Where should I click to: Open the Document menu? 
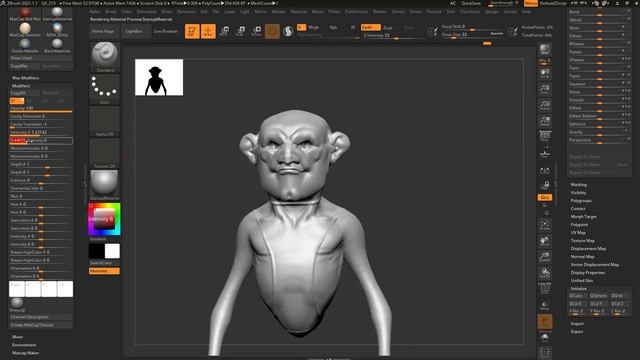(x=147, y=12)
